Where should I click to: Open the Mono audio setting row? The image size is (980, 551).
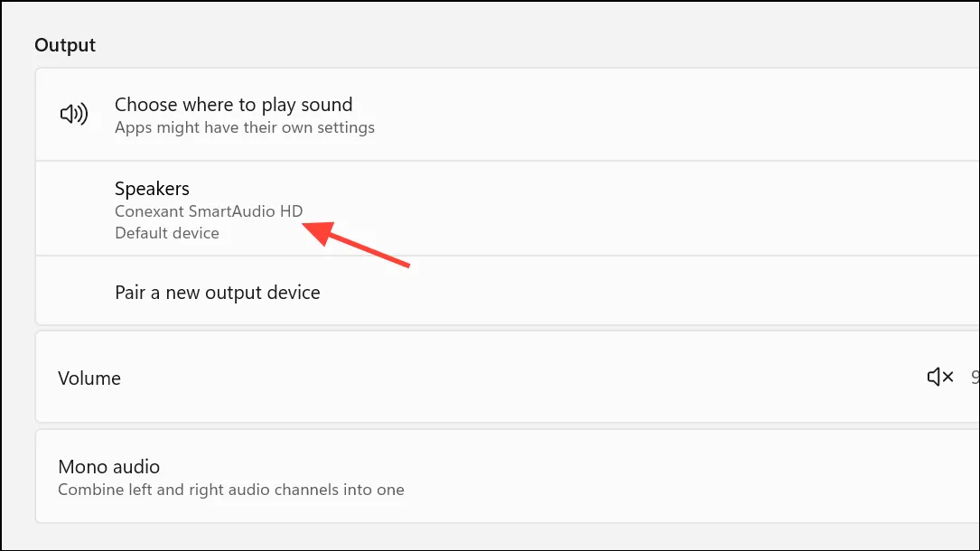pos(508,477)
